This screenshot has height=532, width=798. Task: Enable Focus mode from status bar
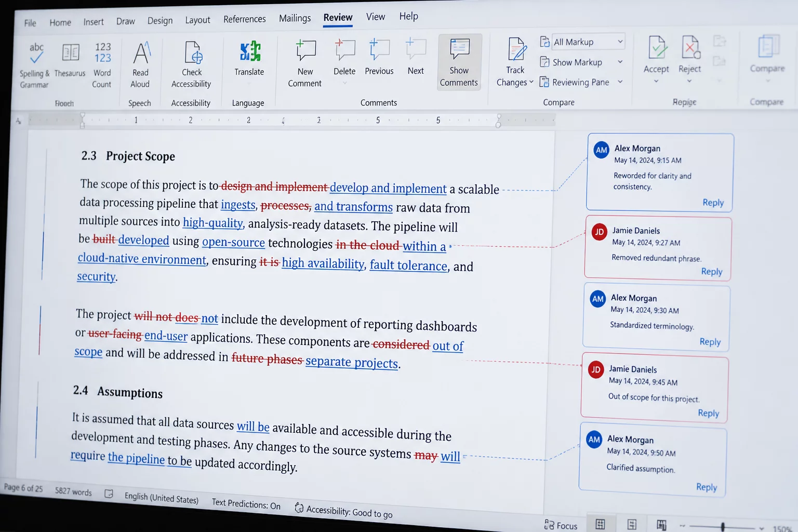[x=561, y=525]
